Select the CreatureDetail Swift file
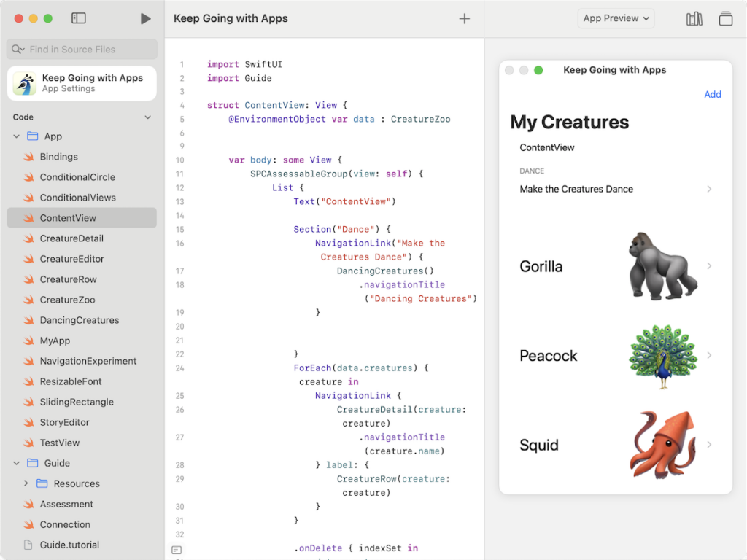Image resolution: width=747 pixels, height=560 pixels. tap(71, 238)
